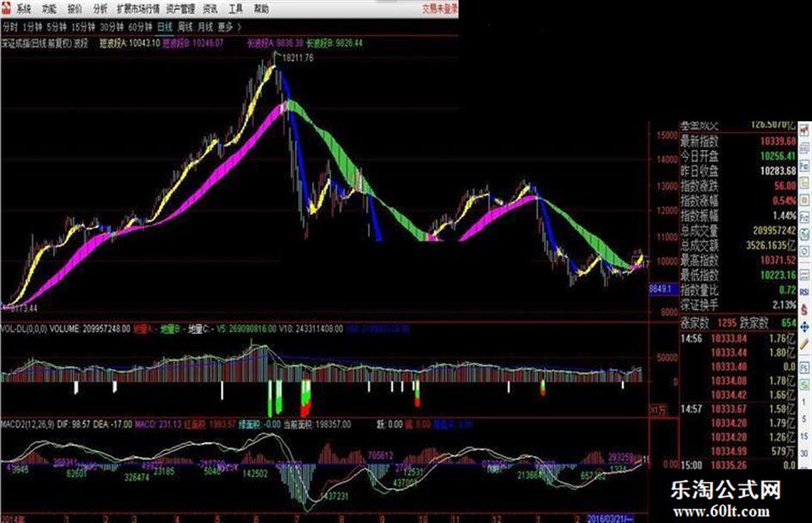Viewport: 812px width, 523px height.
Task: Click the 14:56 tick row 10333.84
Action: (738, 338)
